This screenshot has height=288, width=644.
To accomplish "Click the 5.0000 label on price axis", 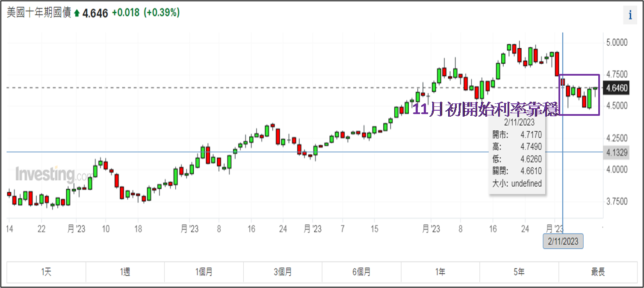I will [x=616, y=43].
